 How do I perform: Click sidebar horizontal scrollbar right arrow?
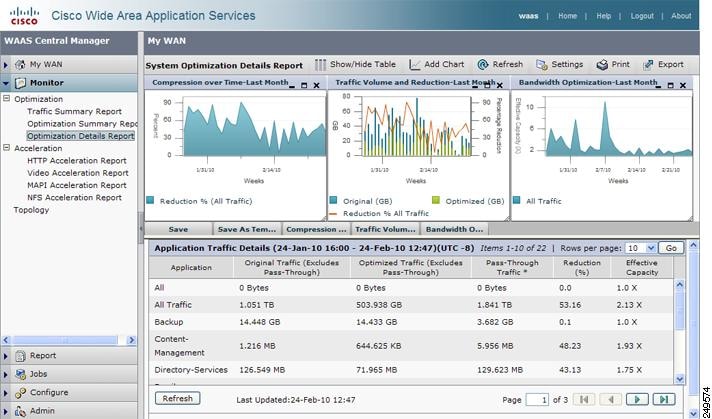(132, 340)
